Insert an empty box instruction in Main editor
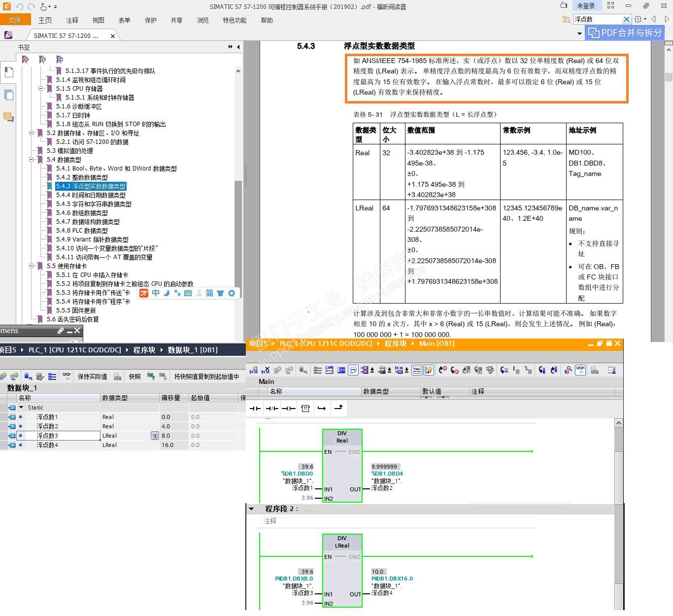This screenshot has width=673, height=616. (305, 408)
